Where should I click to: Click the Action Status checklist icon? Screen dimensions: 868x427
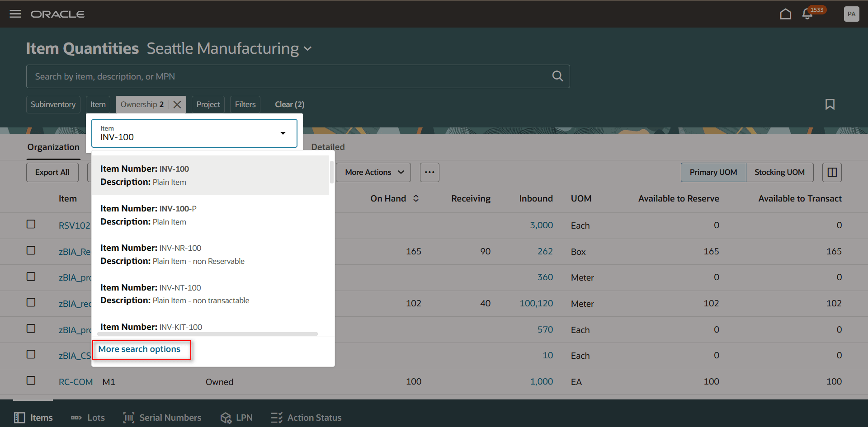(x=277, y=418)
